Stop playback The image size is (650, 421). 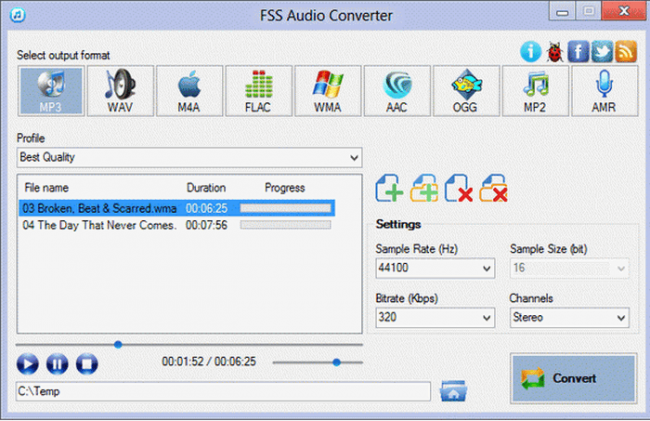[x=87, y=364]
